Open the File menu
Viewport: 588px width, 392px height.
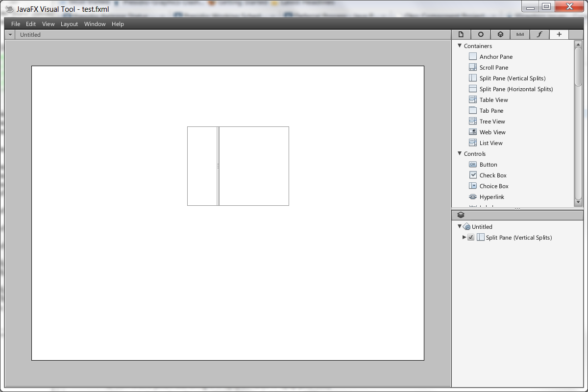click(16, 24)
